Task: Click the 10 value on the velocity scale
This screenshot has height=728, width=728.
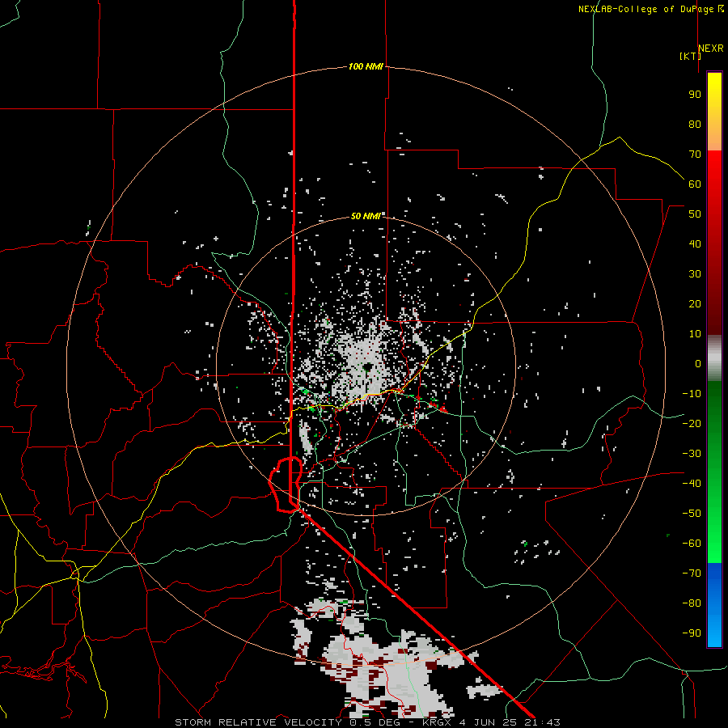Action: point(695,334)
